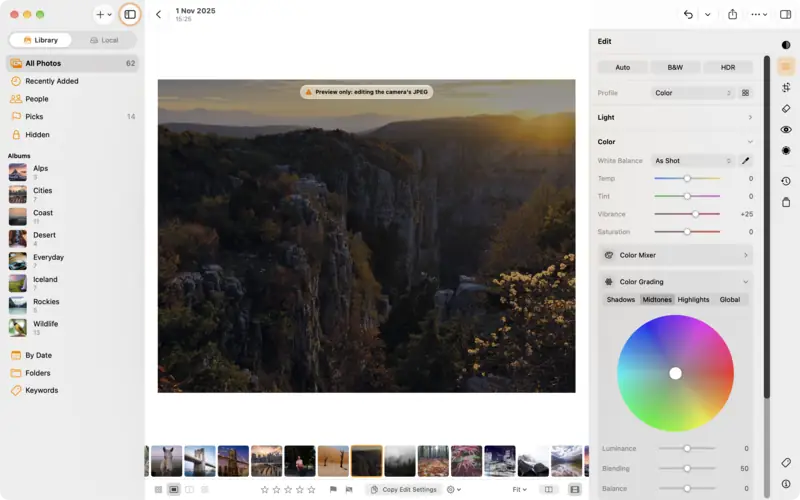The height and width of the screenshot is (500, 800).
Task: Click the center of the color grading wheel
Action: point(675,373)
